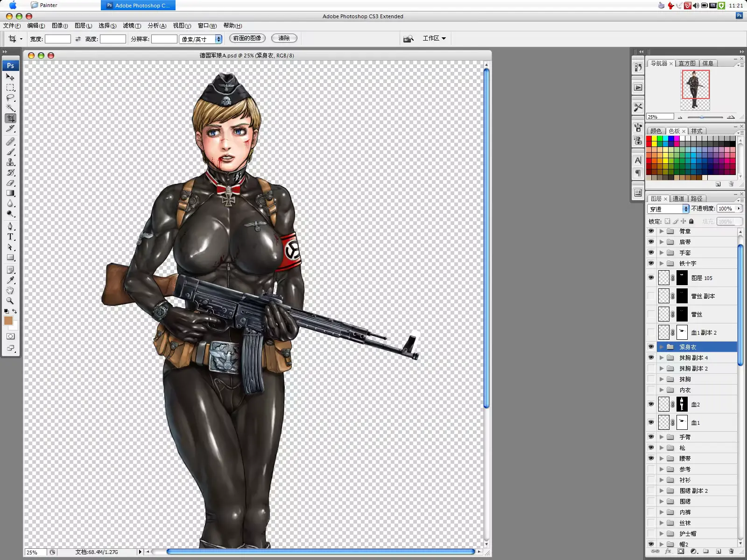Select the Pen tool

(x=10, y=226)
